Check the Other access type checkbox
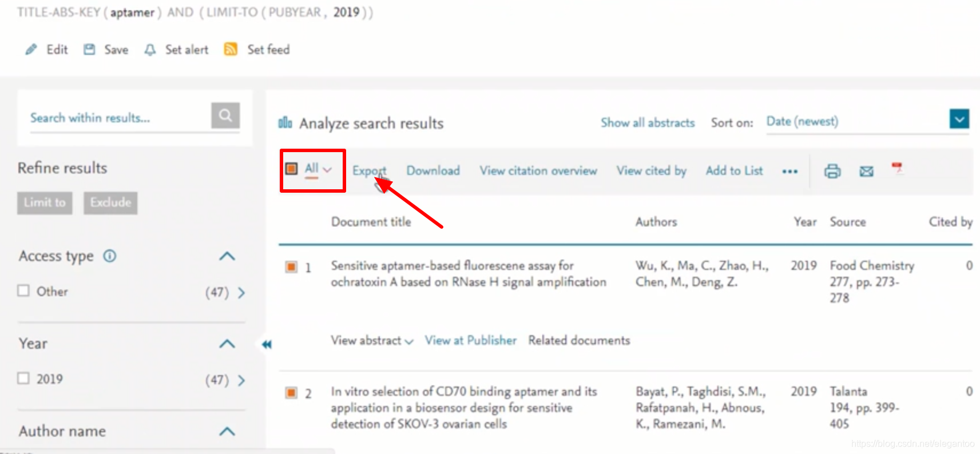 (23, 290)
